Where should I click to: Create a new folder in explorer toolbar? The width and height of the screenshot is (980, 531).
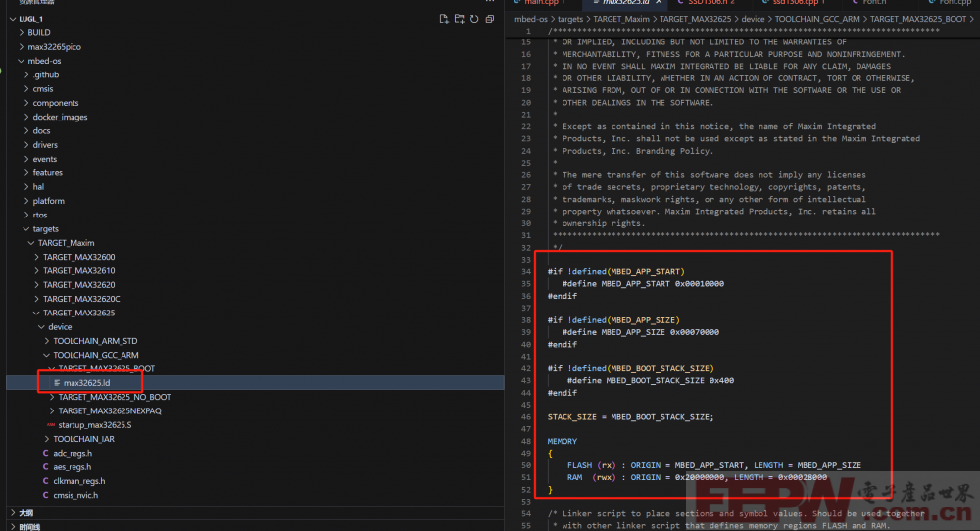click(x=460, y=19)
